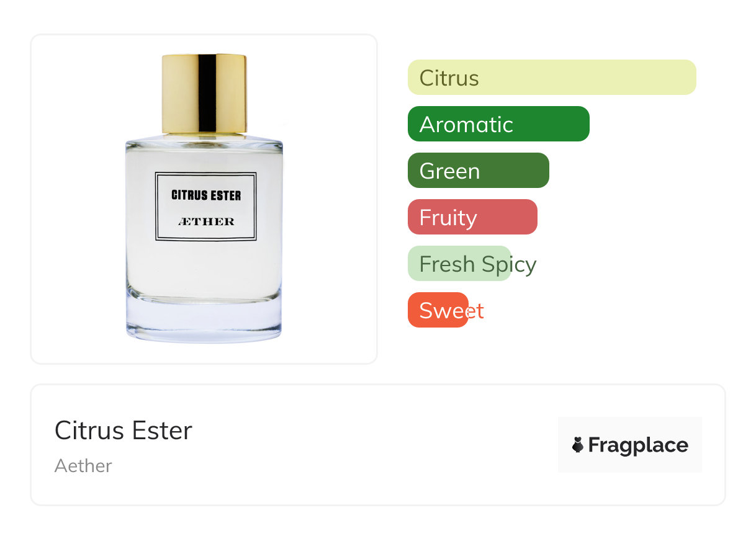
Task: Click the Fragplace bottle logo icon
Action: [x=578, y=445]
